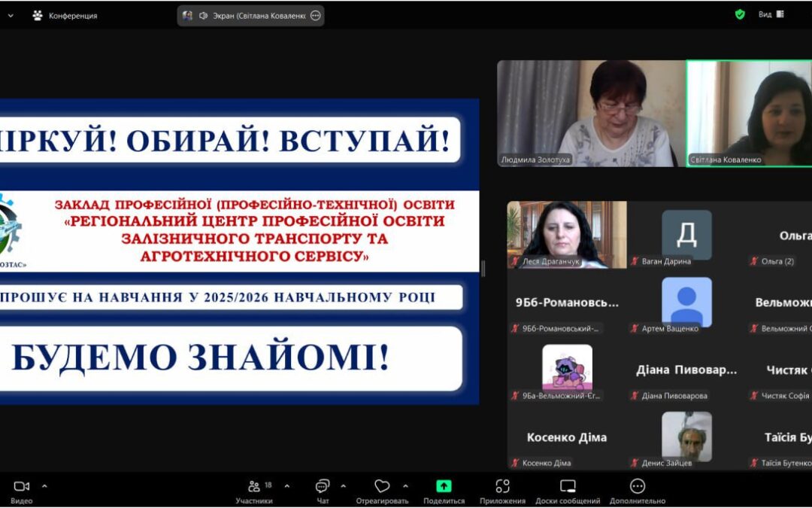Image resolution: width=812 pixels, height=508 pixels.
Task: Open Приложения apps icon
Action: click(x=502, y=486)
